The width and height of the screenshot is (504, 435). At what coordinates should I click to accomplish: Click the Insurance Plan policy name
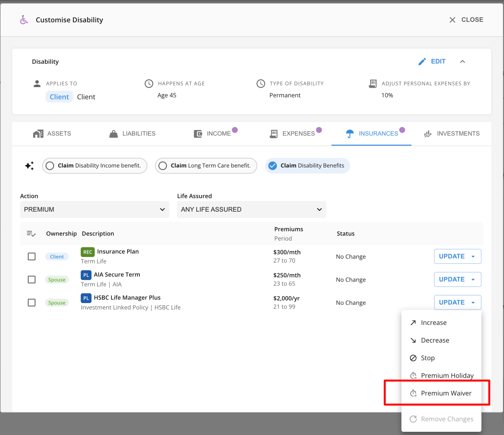point(118,252)
